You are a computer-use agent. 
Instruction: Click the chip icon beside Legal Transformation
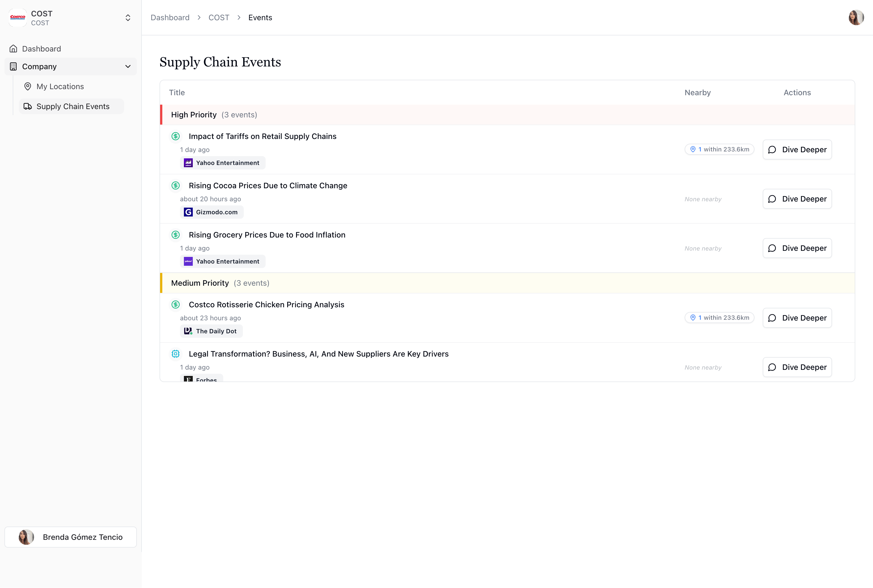tap(176, 354)
